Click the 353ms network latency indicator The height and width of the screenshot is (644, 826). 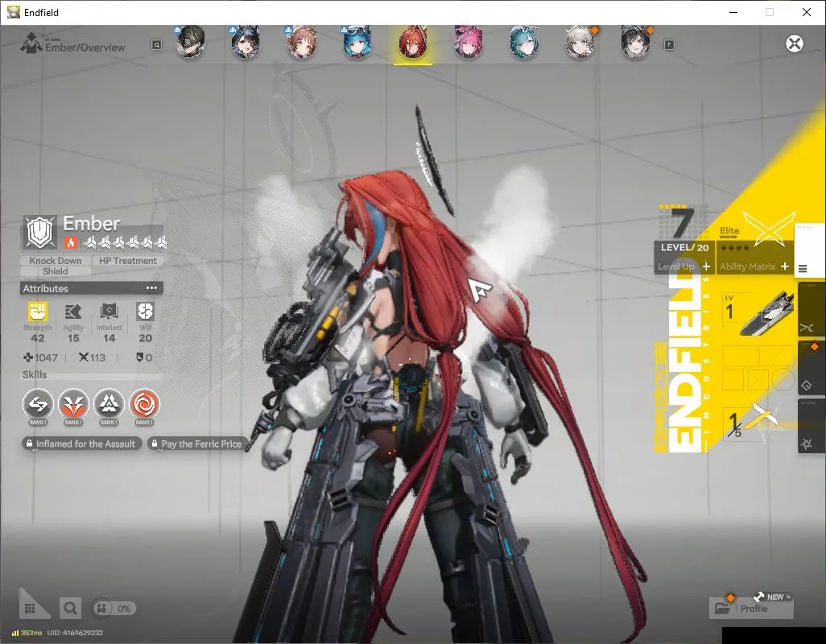pyautogui.click(x=27, y=633)
